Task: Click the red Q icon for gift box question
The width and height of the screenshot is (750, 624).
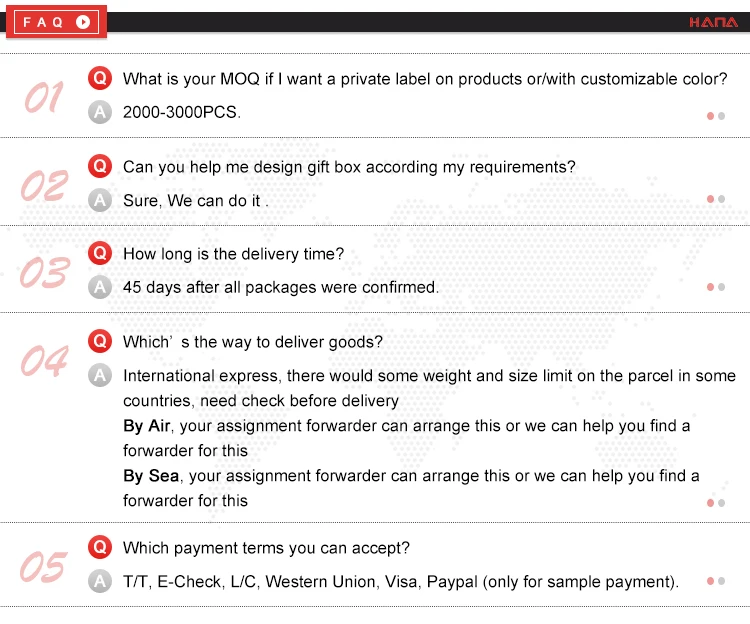Action: (100, 166)
